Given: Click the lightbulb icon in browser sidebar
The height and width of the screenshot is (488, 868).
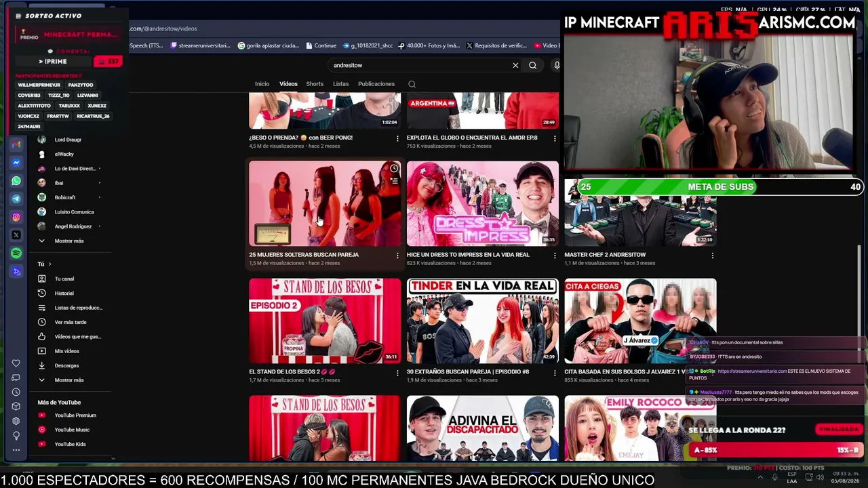Looking at the screenshot, I should pos(16,435).
